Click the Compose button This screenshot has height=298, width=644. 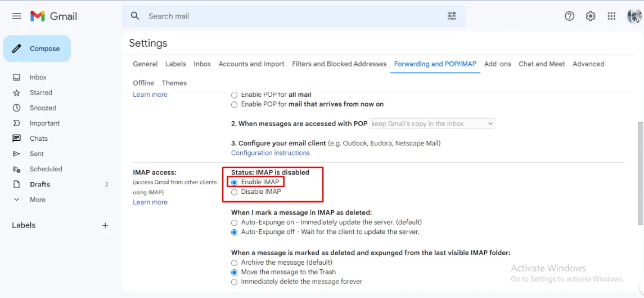coord(37,49)
